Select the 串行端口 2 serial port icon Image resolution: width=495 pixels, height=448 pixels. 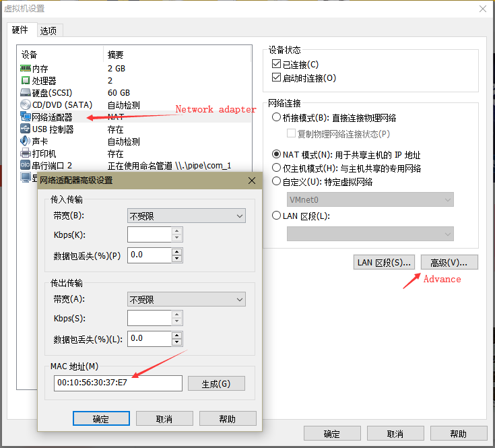(26, 165)
